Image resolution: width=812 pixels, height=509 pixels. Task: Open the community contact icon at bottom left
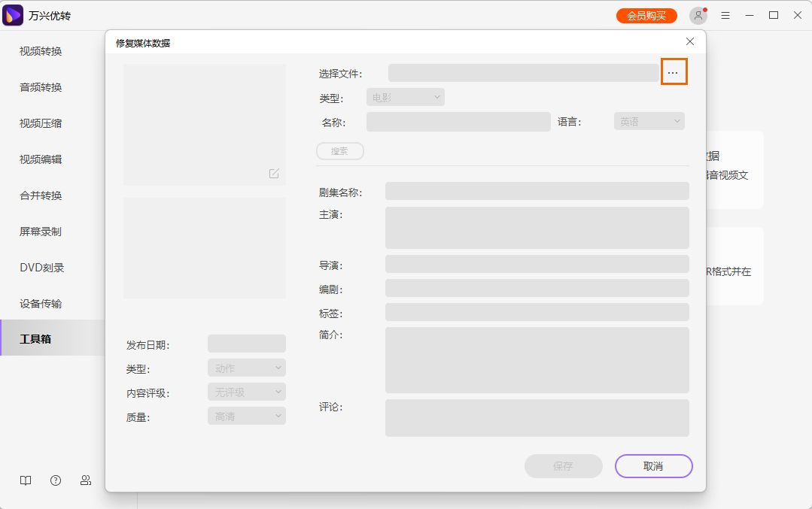(85, 480)
